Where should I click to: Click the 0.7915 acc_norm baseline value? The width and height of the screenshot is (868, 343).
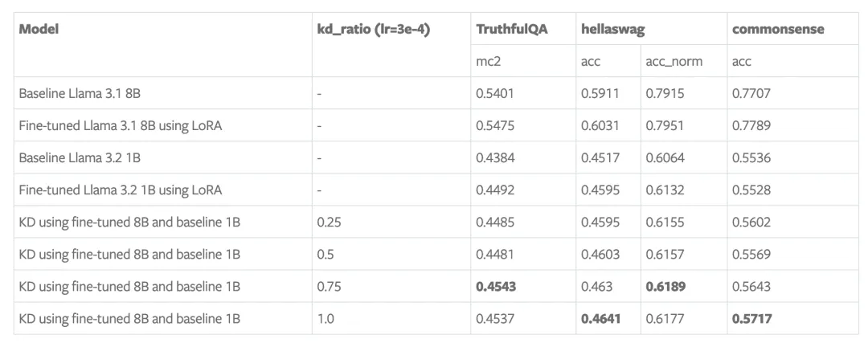[x=665, y=93]
